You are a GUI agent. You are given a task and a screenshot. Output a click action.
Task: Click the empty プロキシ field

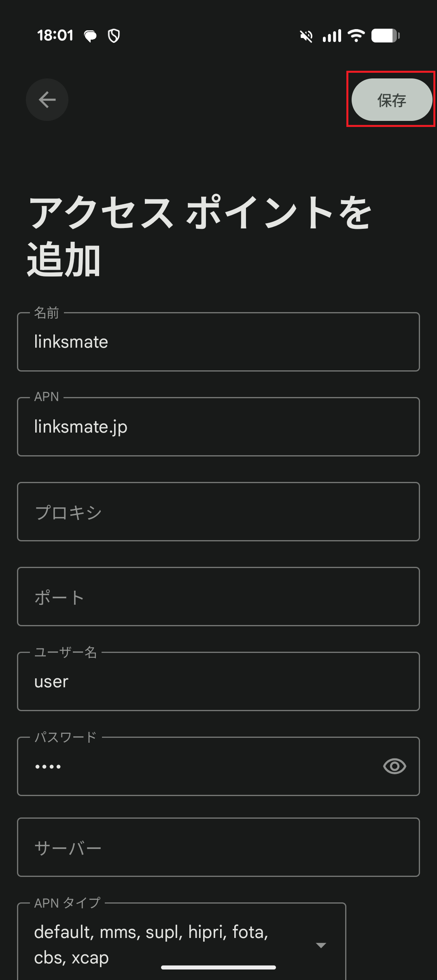pos(218,511)
